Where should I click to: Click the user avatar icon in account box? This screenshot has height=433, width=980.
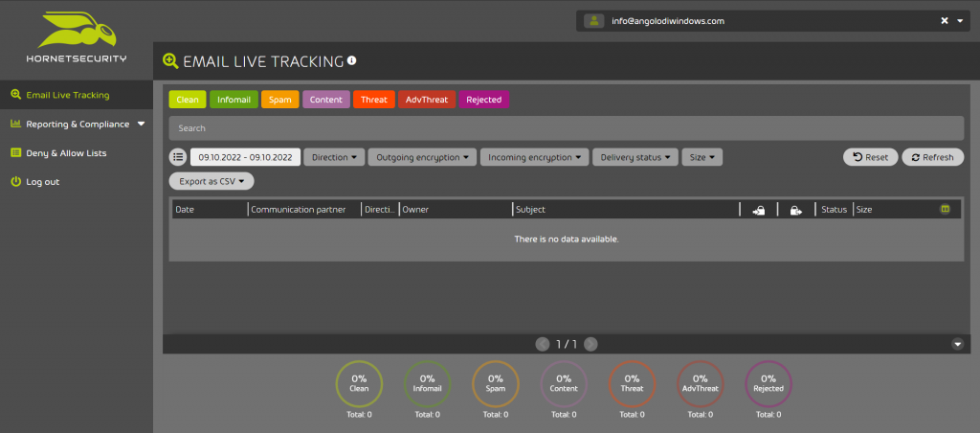(593, 21)
